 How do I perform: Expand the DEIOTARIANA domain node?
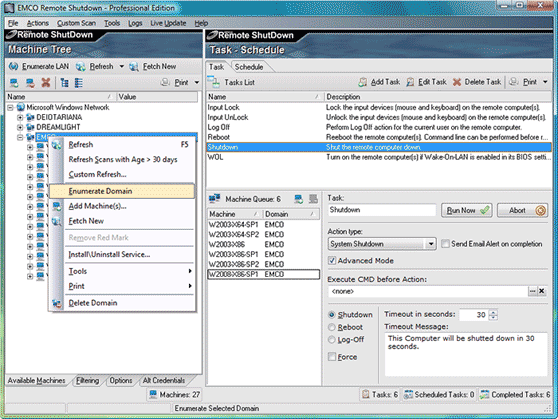tap(20, 117)
